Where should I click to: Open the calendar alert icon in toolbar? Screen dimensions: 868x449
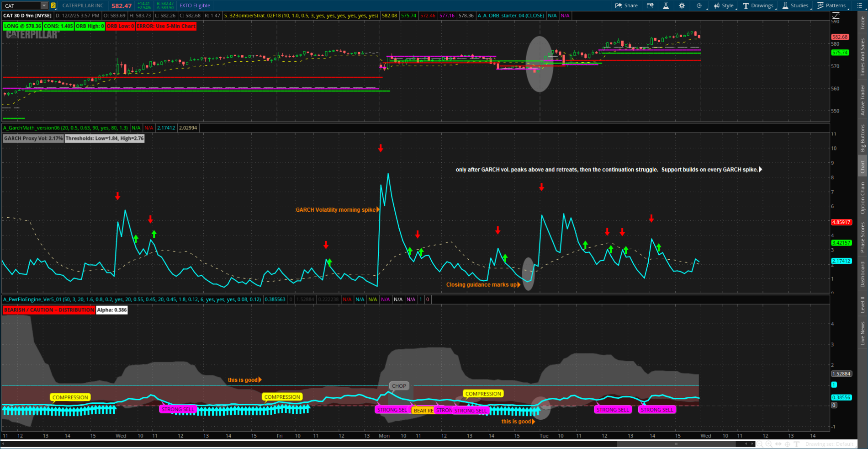pos(650,5)
